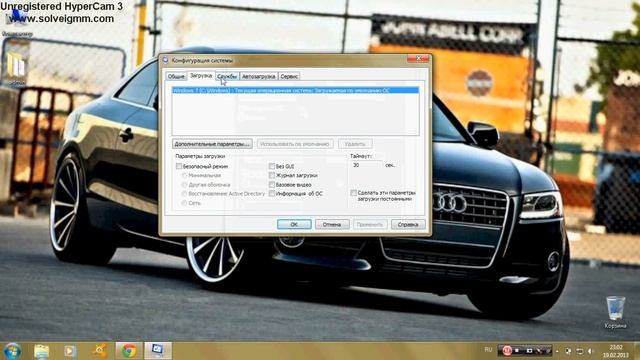Enable the Без GUI checkbox
Image resolution: width=640 pixels, height=360 pixels.
click(x=272, y=166)
